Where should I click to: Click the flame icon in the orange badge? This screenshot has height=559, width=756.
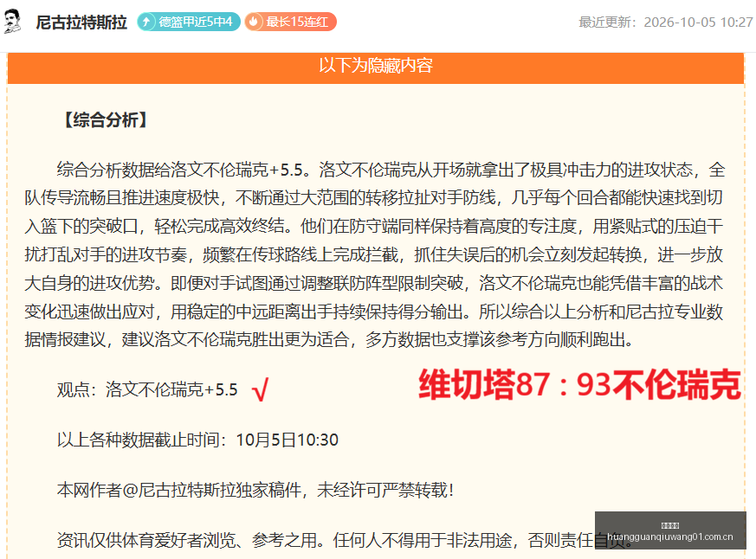(x=254, y=22)
